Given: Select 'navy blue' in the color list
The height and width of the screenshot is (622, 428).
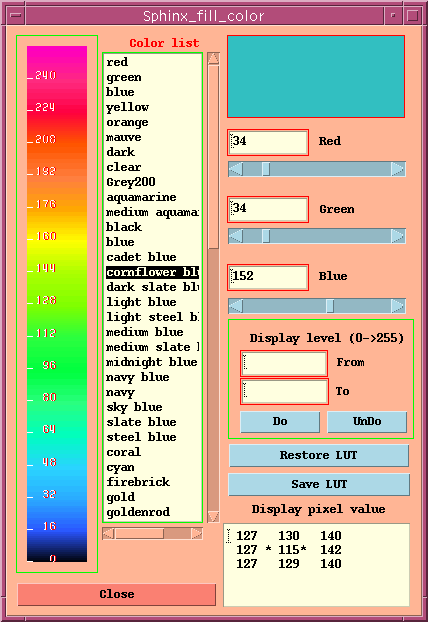Looking at the screenshot, I should point(152,377).
